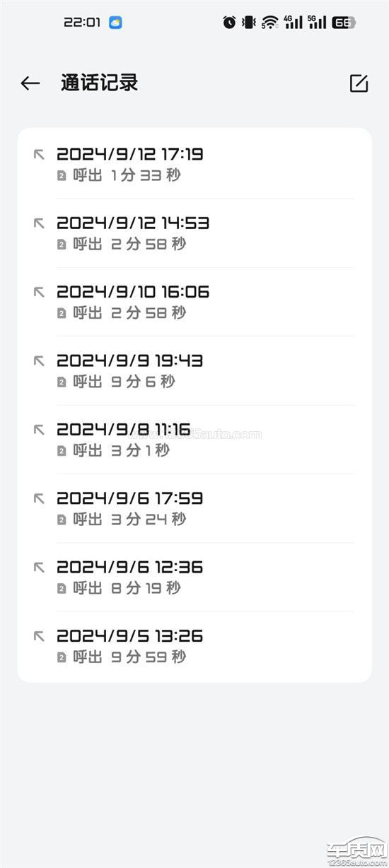
Task: Open call entry 2024/9/12 14:53
Action: 194,233
